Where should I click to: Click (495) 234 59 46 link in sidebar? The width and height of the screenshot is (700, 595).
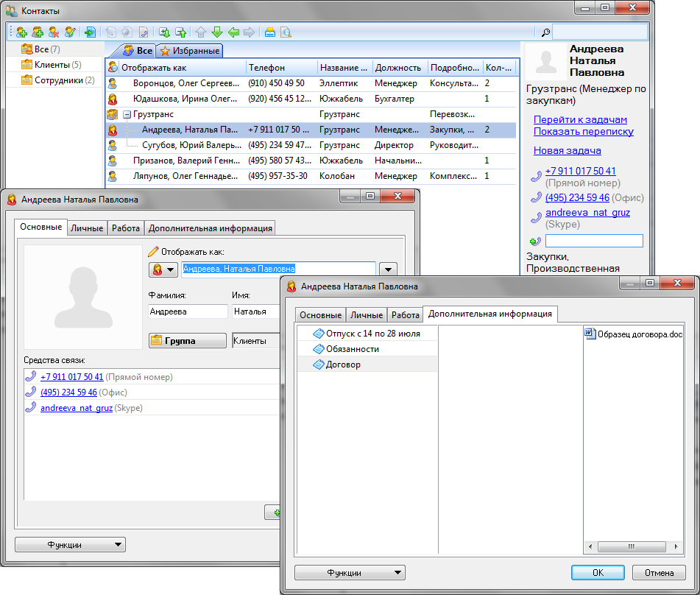(x=577, y=197)
